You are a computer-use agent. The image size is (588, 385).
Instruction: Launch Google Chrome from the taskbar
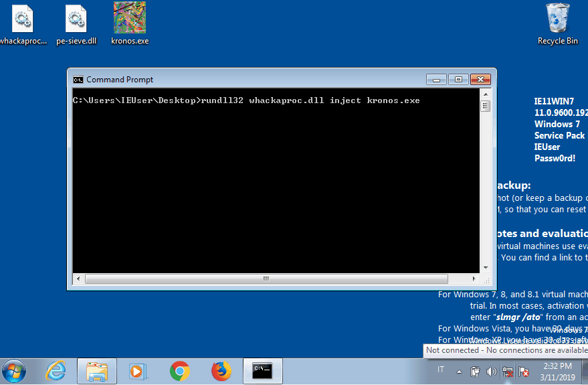pyautogui.click(x=180, y=372)
